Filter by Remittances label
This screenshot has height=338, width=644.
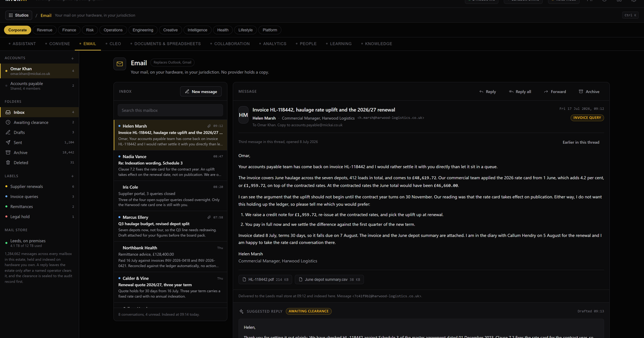pyautogui.click(x=39, y=207)
